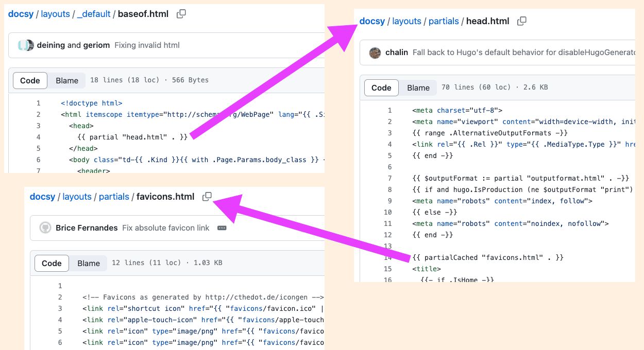The width and height of the screenshot is (644, 350).
Task: Open the docsy repository breadcrumb link
Action: [x=21, y=14]
